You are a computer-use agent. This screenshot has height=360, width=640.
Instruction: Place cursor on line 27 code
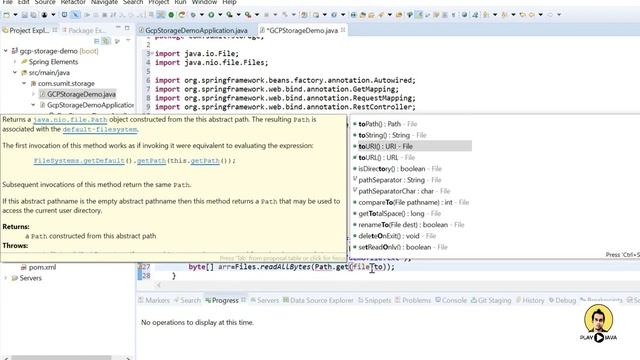pos(291,267)
